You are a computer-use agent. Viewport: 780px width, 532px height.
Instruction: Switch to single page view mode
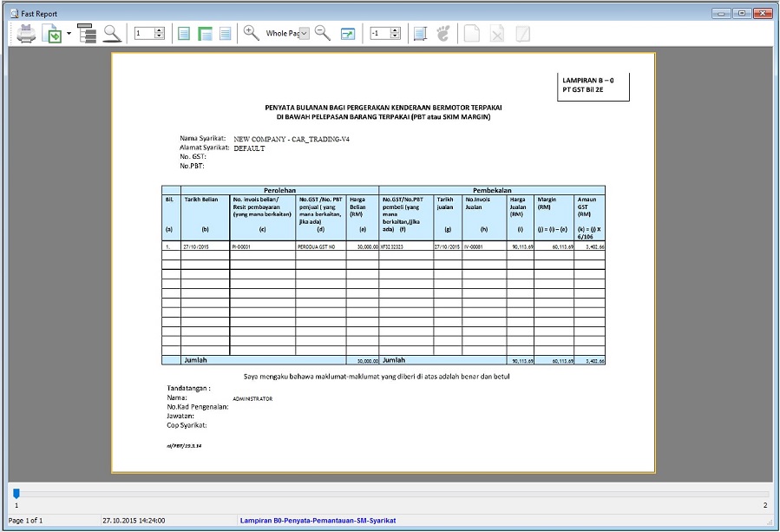click(x=184, y=34)
